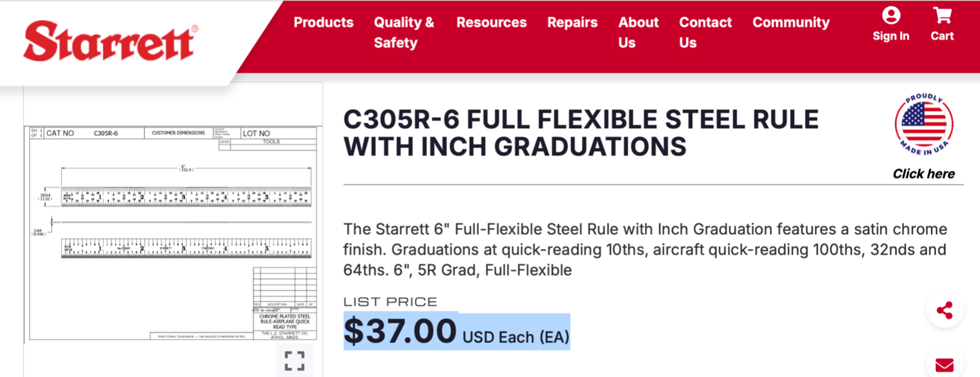Open the Community menu
Image resolution: width=980 pixels, height=377 pixels.
(x=791, y=23)
